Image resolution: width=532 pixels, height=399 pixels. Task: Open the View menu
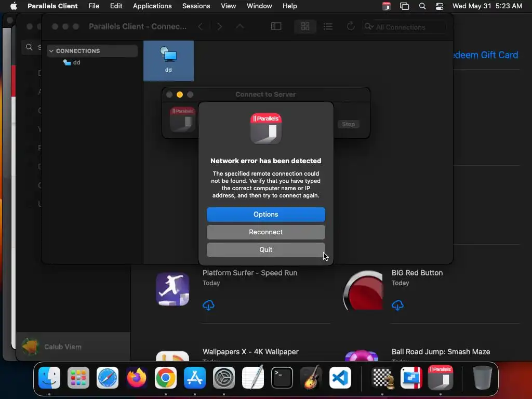coord(229,6)
